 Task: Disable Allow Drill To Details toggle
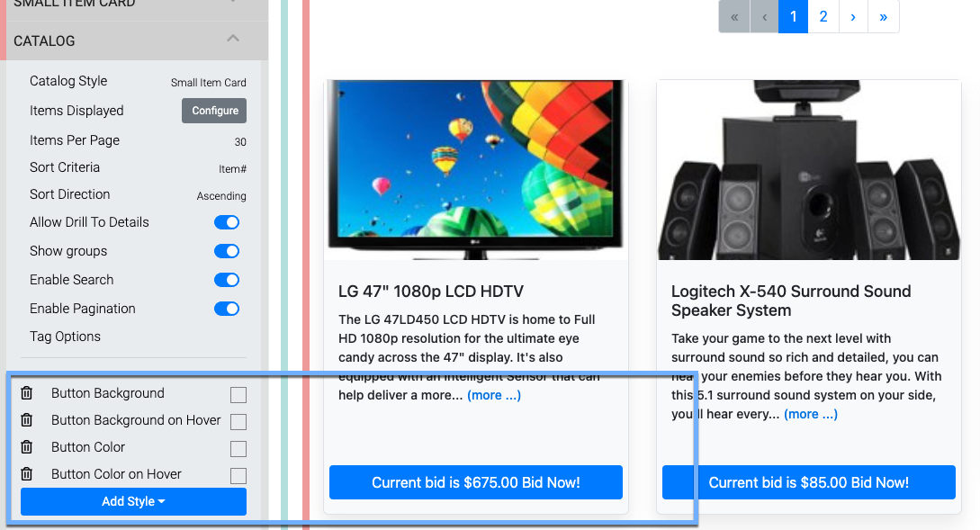[227, 222]
